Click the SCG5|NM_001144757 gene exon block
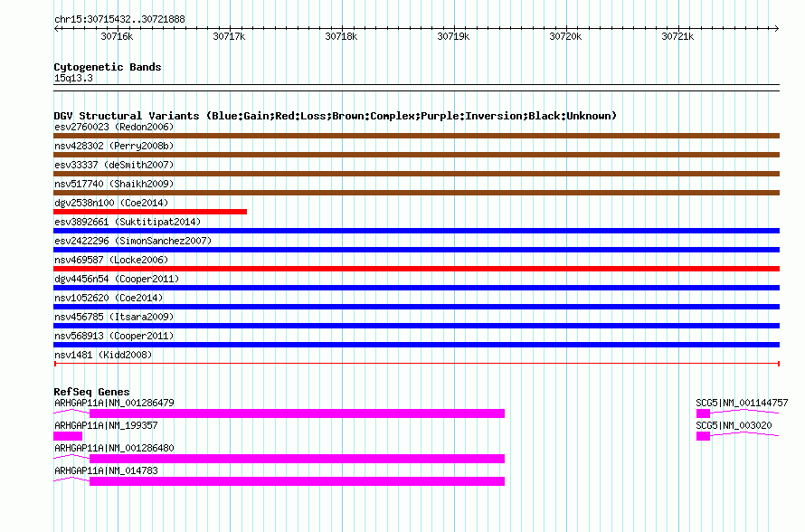 coord(703,413)
